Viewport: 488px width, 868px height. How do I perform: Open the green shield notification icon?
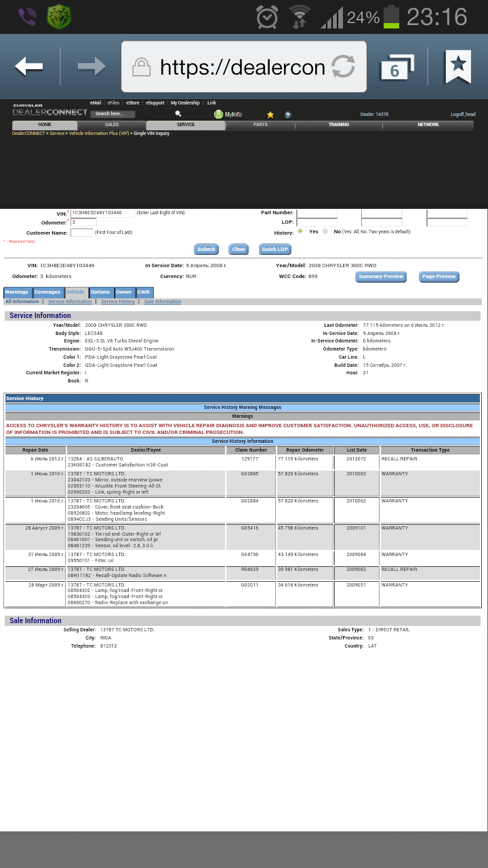click(x=59, y=16)
